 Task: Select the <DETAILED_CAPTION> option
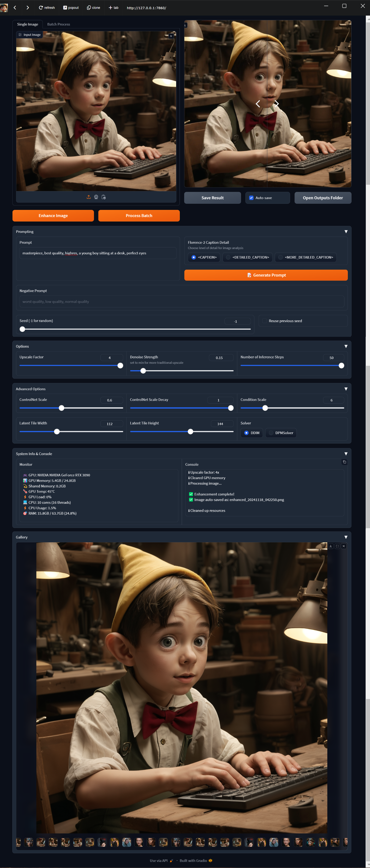click(x=247, y=257)
